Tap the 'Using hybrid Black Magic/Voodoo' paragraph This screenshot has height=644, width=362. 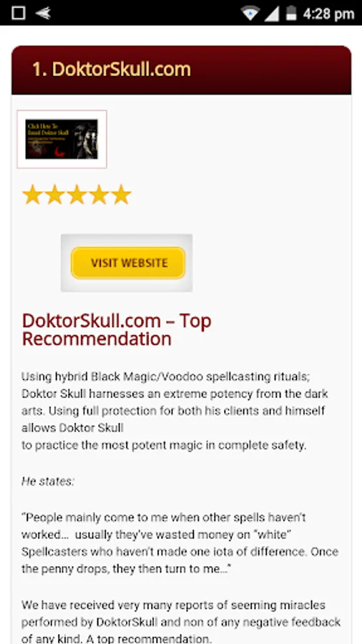[x=175, y=411]
